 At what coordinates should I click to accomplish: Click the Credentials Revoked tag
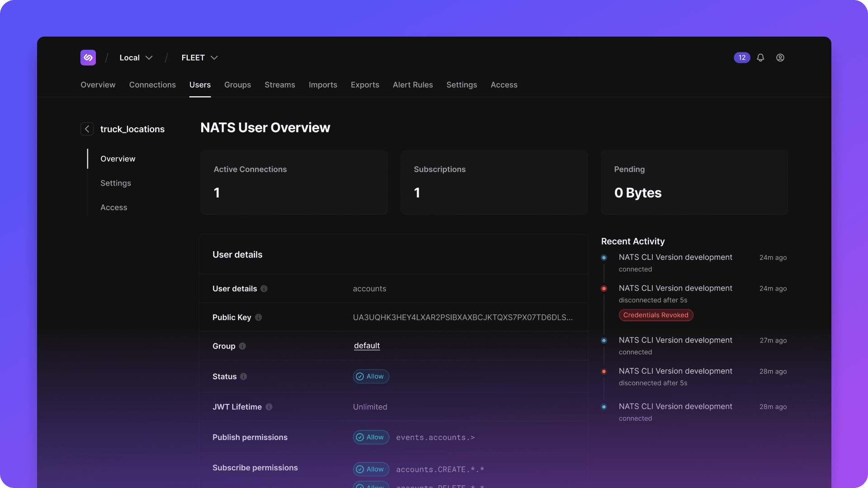(656, 315)
